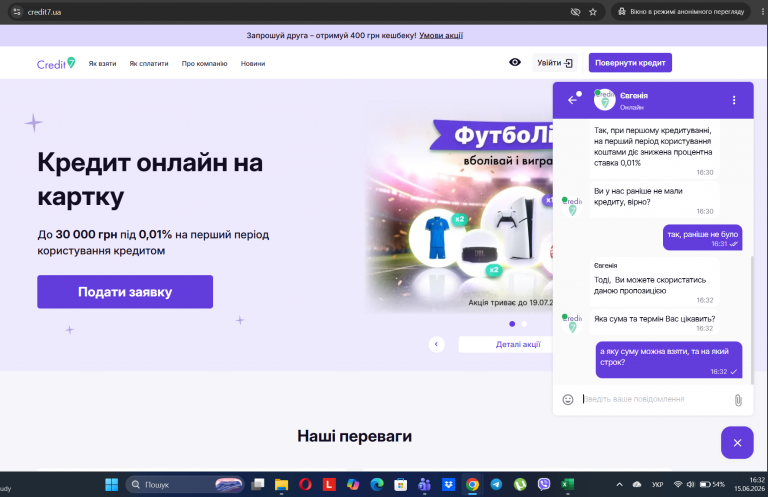The width and height of the screenshot is (768, 497).
Task: Open the Як взяти menu item
Action: pos(102,64)
